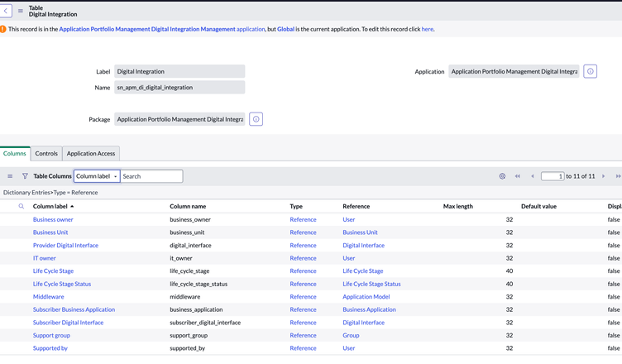Show the column search magnifier icon
622x364 pixels.
(x=22, y=207)
